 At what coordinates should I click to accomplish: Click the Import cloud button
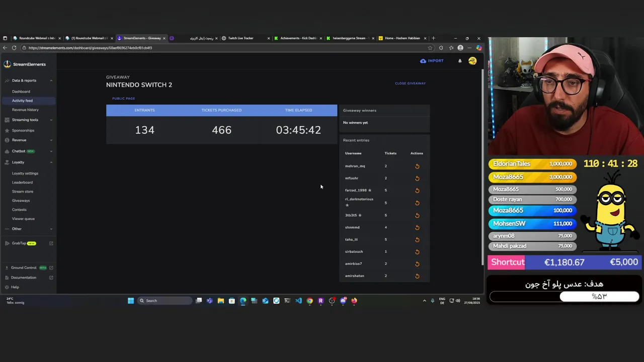[432, 61]
